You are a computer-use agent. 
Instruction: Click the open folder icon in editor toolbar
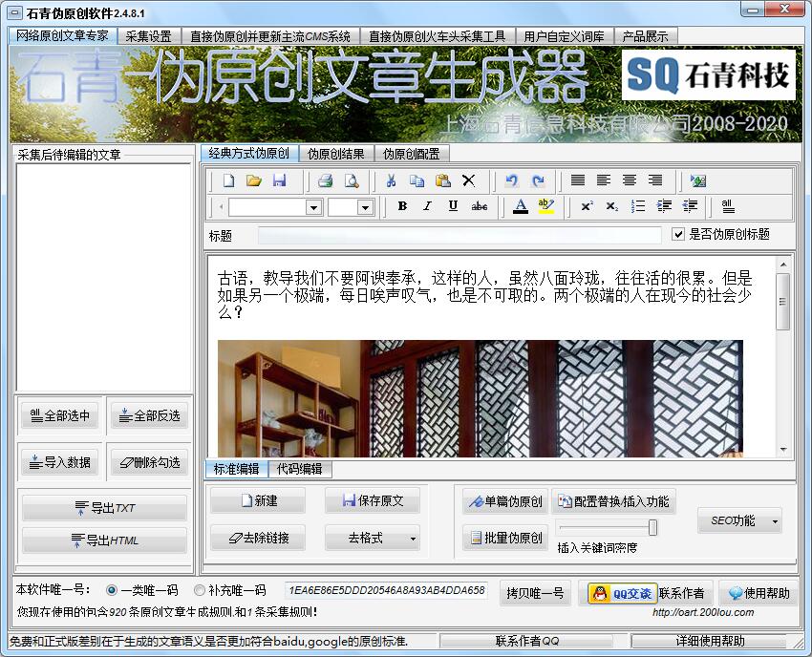click(254, 180)
